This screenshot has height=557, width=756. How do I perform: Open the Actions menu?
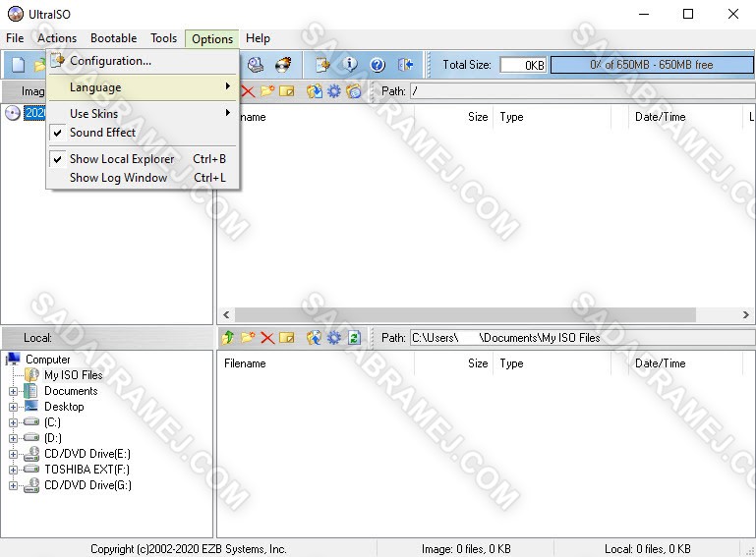[x=57, y=38]
